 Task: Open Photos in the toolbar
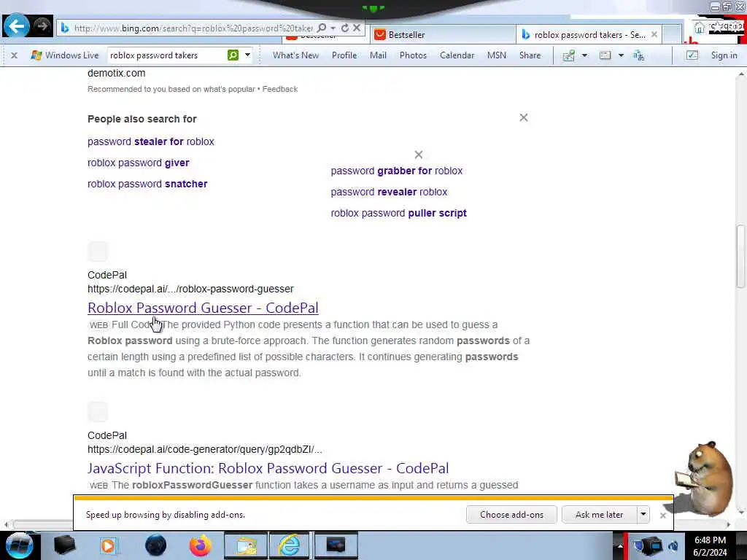(x=413, y=55)
